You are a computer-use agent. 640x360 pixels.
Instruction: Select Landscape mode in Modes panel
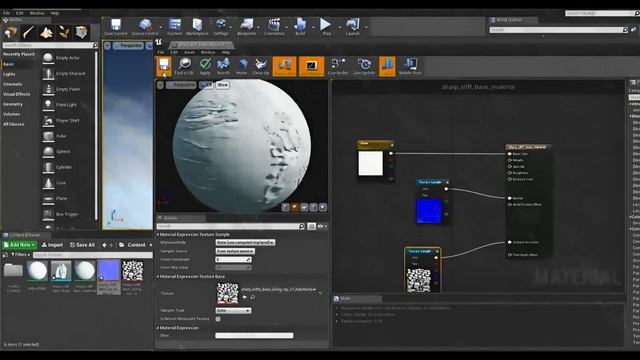(46, 32)
